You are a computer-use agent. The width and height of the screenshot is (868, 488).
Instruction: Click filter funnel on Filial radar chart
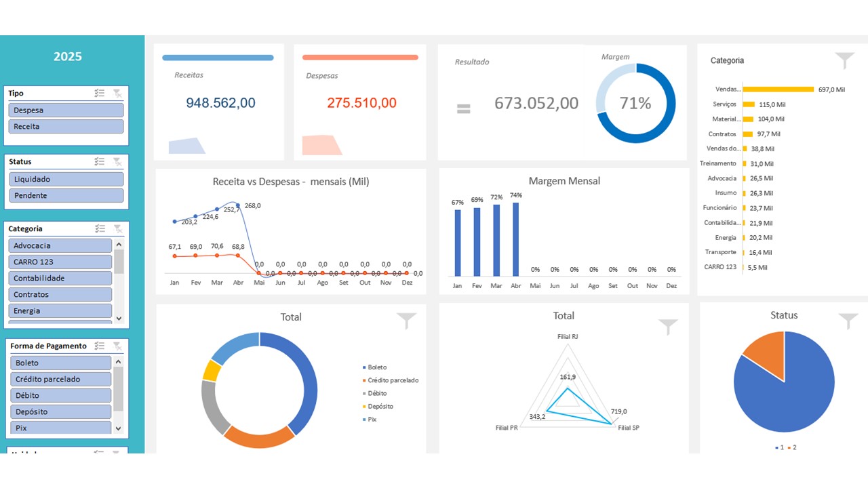tap(668, 327)
